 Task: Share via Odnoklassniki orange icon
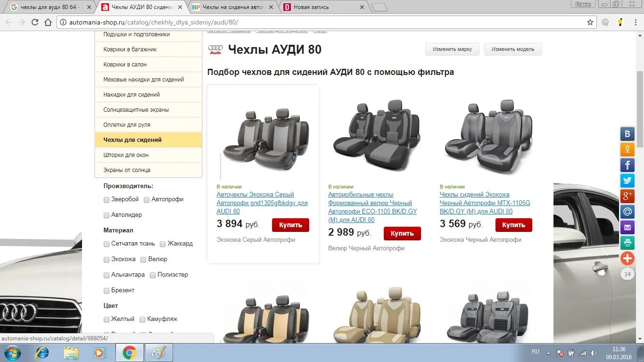[x=627, y=149]
